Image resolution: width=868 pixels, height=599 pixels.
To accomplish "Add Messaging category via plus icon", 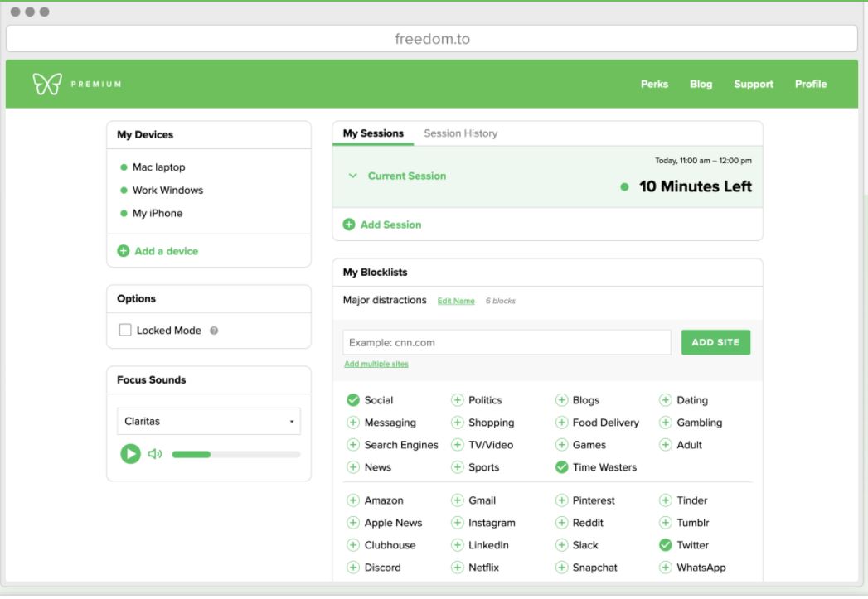I will pyautogui.click(x=353, y=423).
